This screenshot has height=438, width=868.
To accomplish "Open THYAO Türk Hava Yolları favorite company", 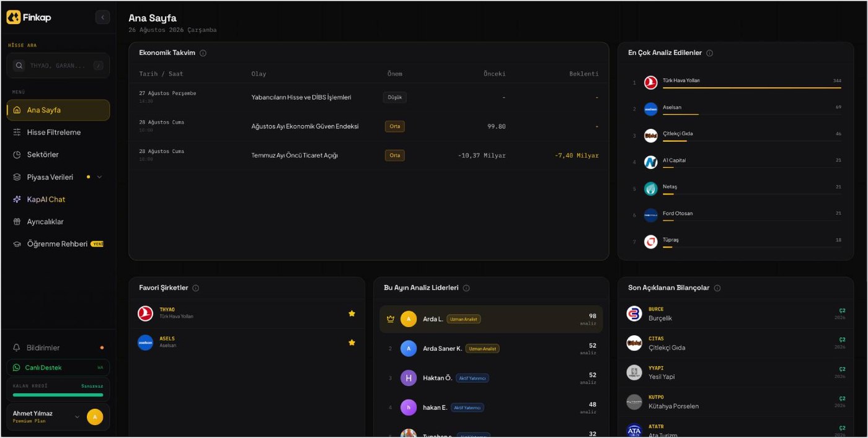I will tap(247, 313).
